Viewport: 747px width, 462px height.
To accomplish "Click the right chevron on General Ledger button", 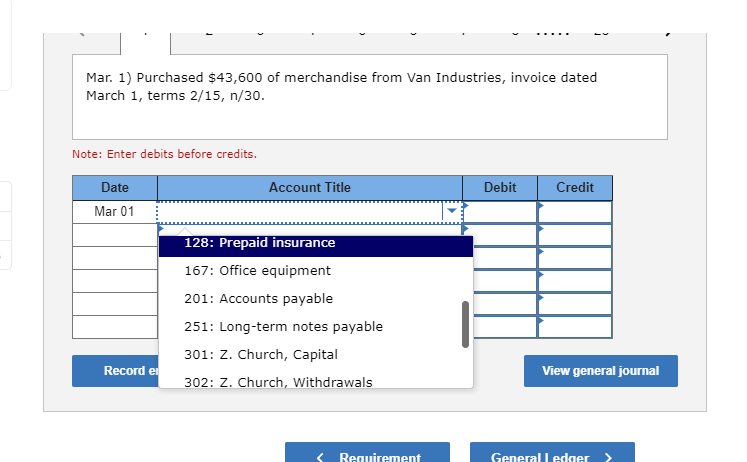I will (x=608, y=457).
